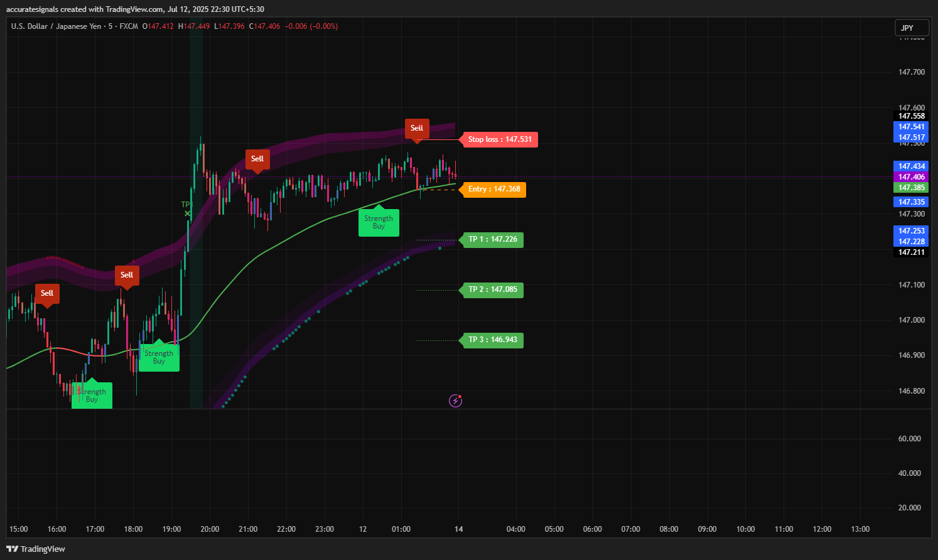Click the 05:00 time axis label
This screenshot has height=560, width=938.
pyautogui.click(x=554, y=529)
